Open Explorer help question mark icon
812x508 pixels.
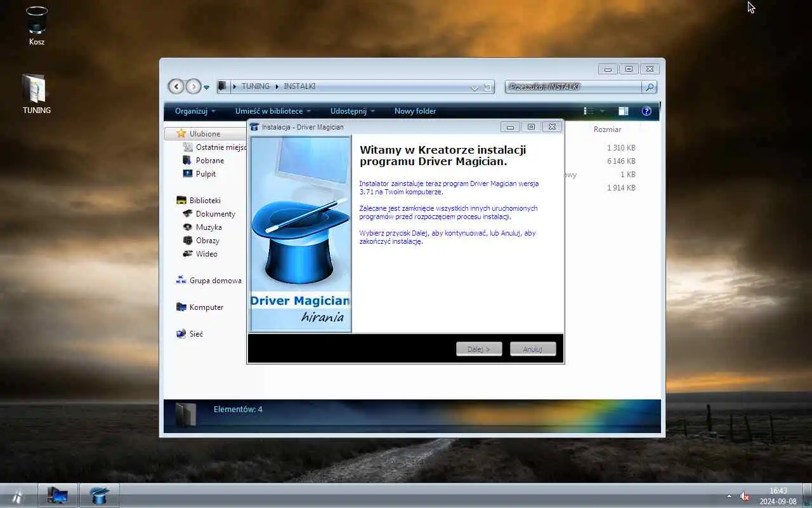[x=646, y=111]
